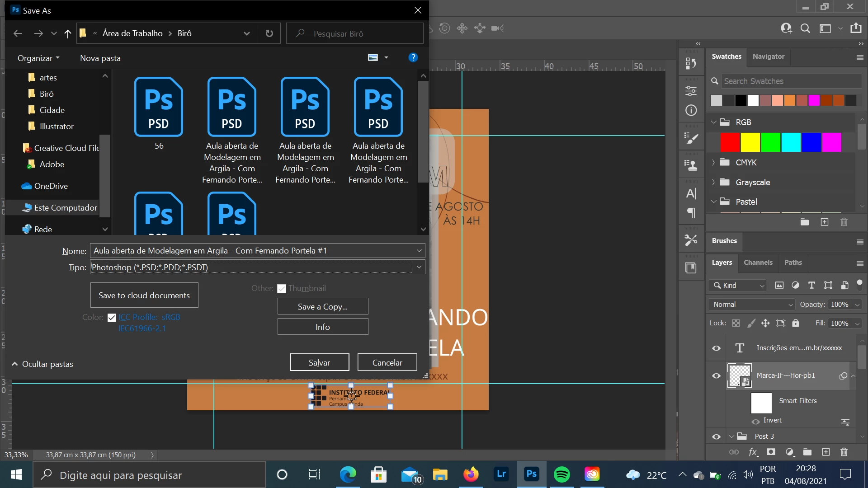This screenshot has width=868, height=488.
Task: Hide the Post 3 group layer
Action: (x=716, y=436)
